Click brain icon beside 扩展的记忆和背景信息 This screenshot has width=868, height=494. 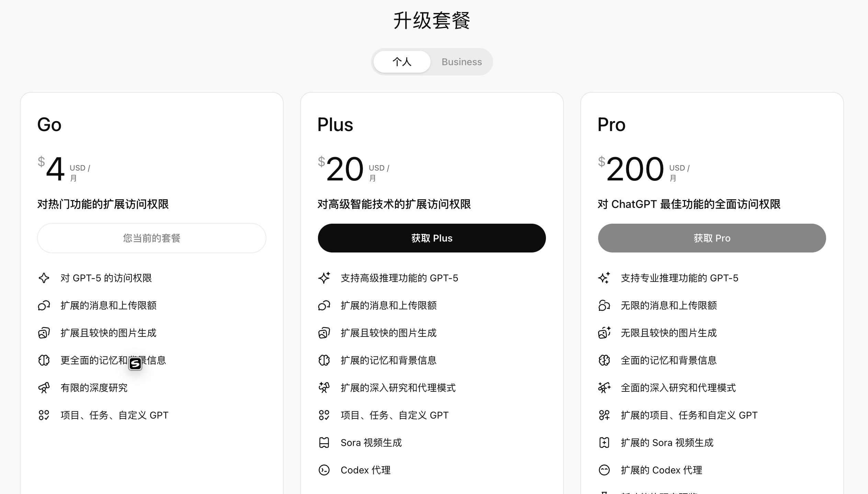coord(324,360)
